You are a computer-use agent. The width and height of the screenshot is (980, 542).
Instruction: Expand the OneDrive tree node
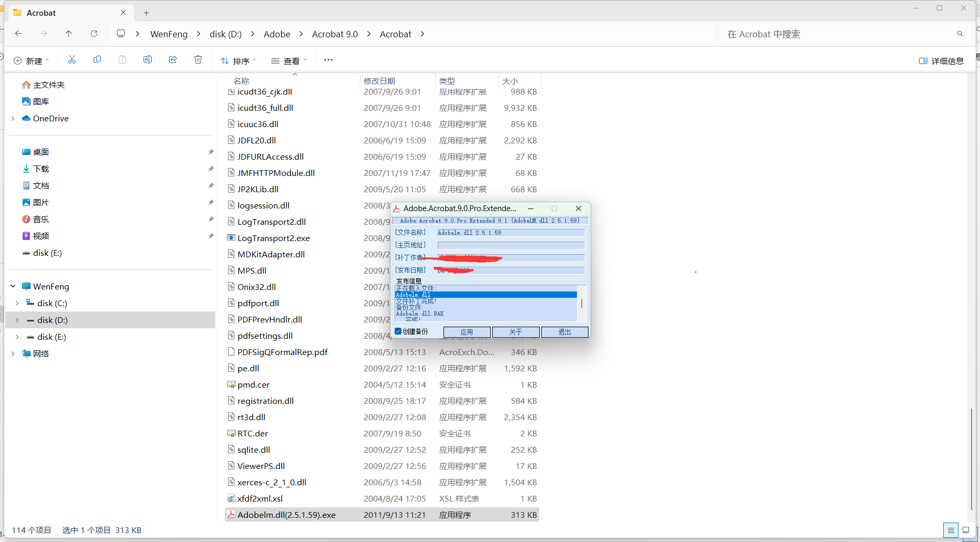click(13, 118)
